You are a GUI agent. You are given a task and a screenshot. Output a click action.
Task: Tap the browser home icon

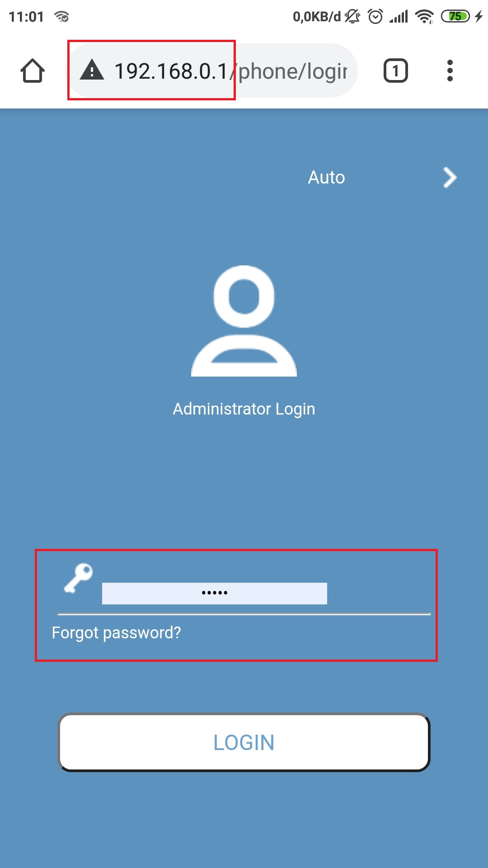tap(33, 71)
